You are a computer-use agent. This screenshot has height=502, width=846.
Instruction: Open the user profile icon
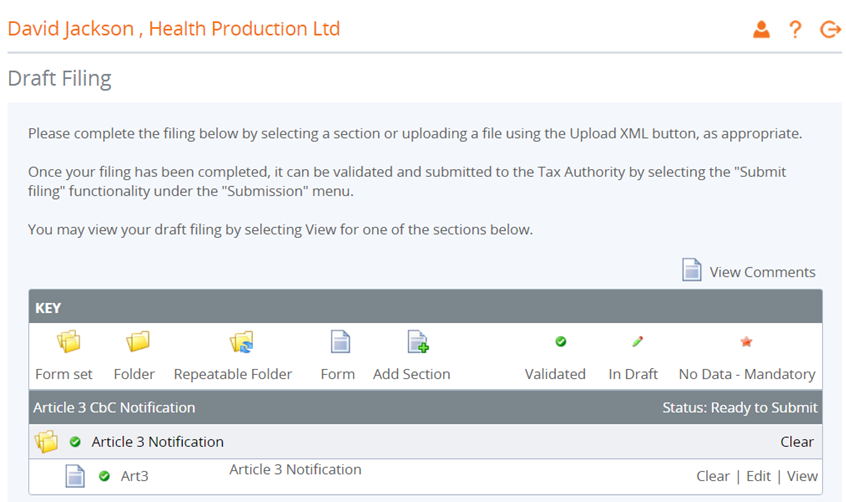761,30
